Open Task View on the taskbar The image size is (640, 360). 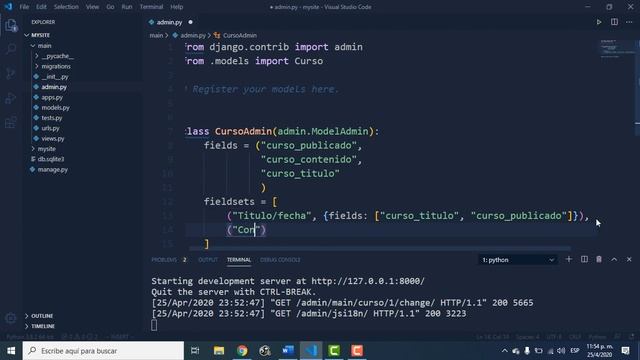coord(195,351)
